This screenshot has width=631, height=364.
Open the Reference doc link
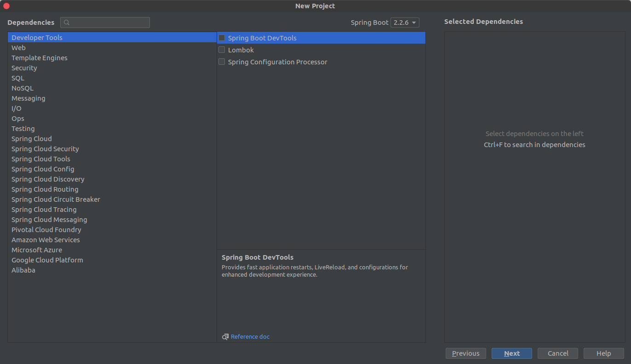coord(250,337)
